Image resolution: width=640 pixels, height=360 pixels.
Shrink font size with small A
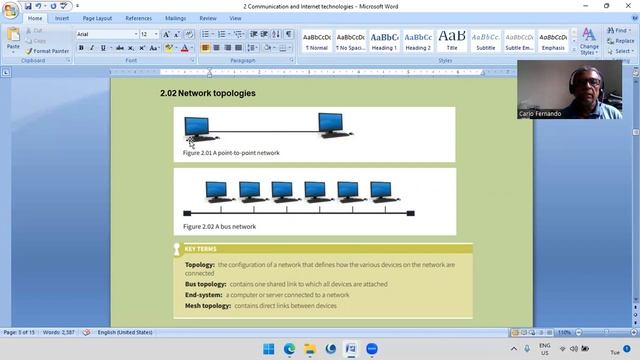click(x=177, y=34)
